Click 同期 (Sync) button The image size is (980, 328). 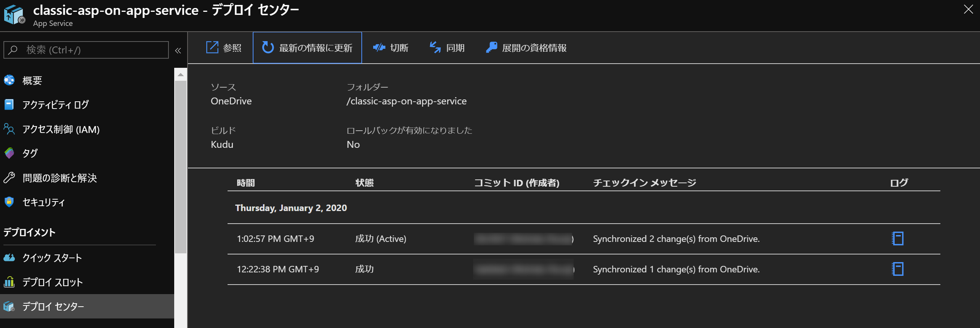click(447, 48)
